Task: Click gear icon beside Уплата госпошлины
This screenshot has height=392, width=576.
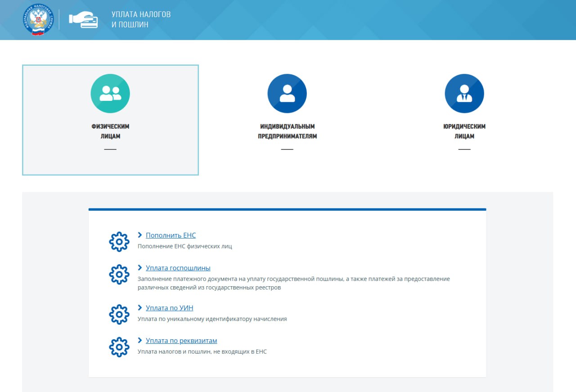Action: click(119, 274)
